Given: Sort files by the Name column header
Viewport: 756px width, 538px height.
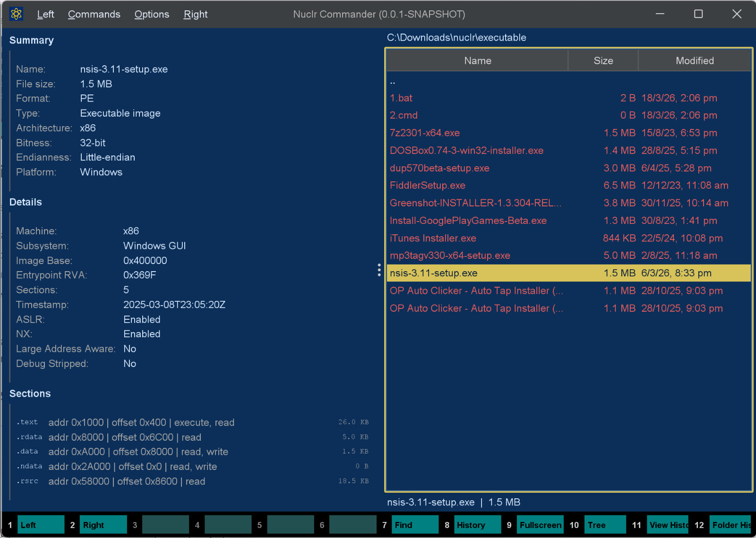Looking at the screenshot, I should tap(477, 60).
